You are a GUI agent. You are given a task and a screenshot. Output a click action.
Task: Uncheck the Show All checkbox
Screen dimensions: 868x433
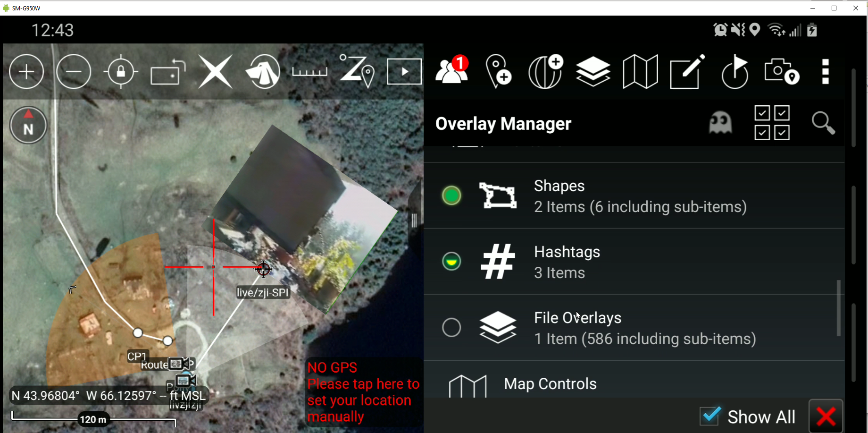pos(710,416)
